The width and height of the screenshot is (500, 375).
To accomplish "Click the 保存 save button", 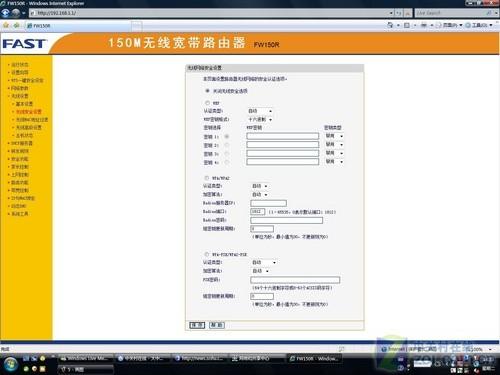I will coord(197,325).
